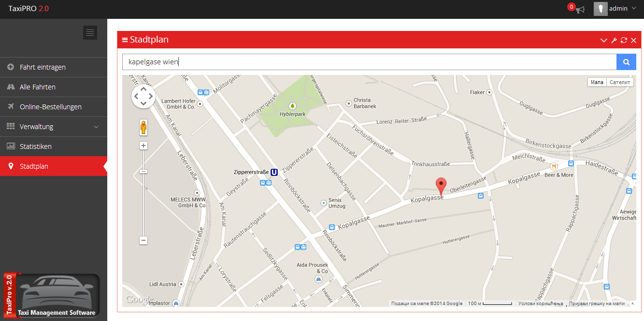
Task: Click the Fiaker place marker
Action: pyautogui.click(x=489, y=92)
